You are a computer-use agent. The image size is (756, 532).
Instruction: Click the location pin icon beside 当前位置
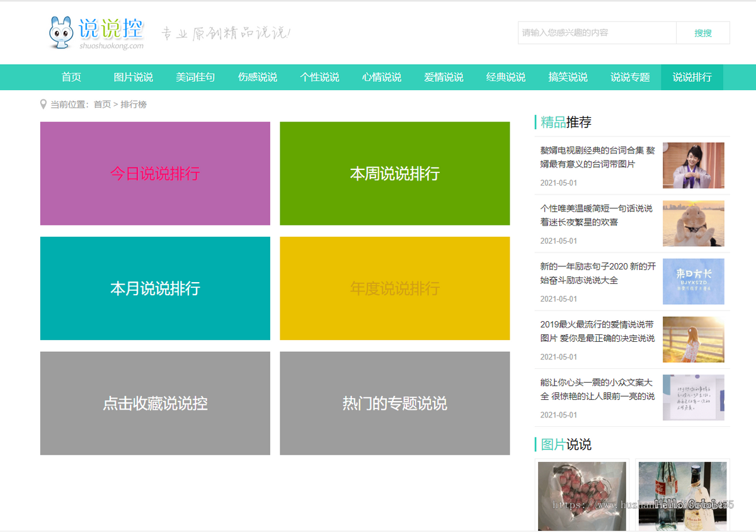click(x=43, y=104)
